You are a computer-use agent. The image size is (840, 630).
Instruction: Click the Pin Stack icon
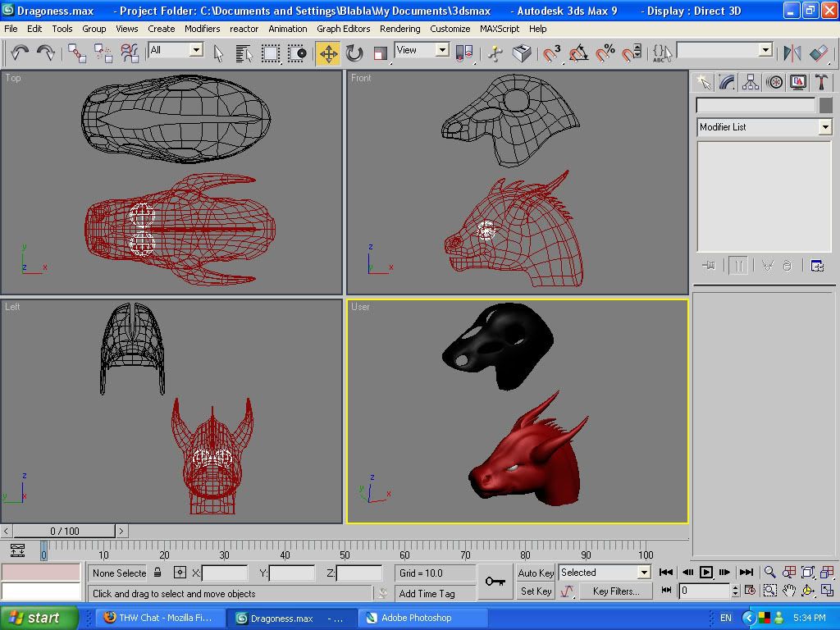point(709,265)
